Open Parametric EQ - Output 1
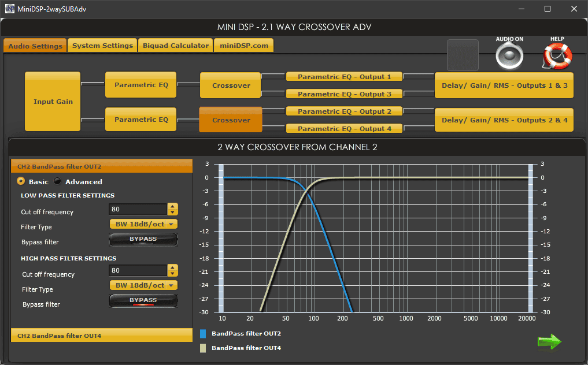 tap(344, 77)
